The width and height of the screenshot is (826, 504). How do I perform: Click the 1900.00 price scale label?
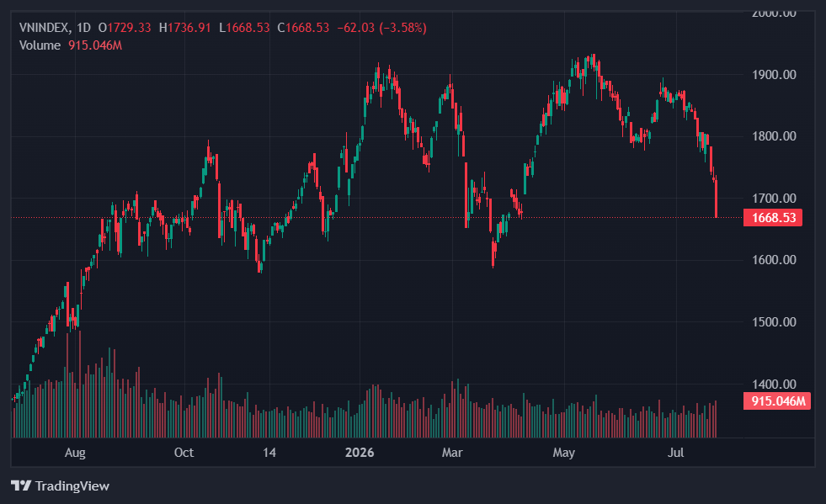(774, 75)
